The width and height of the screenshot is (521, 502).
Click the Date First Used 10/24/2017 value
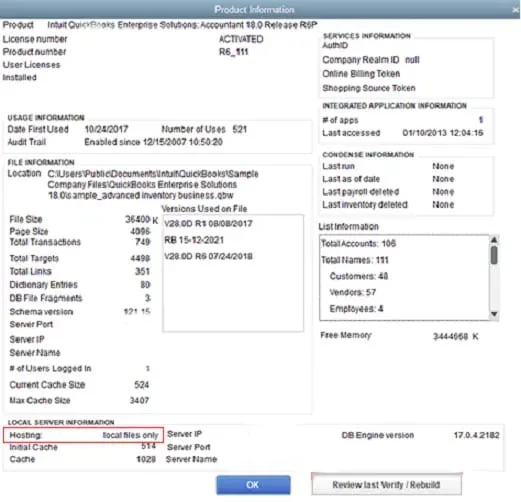click(x=106, y=129)
